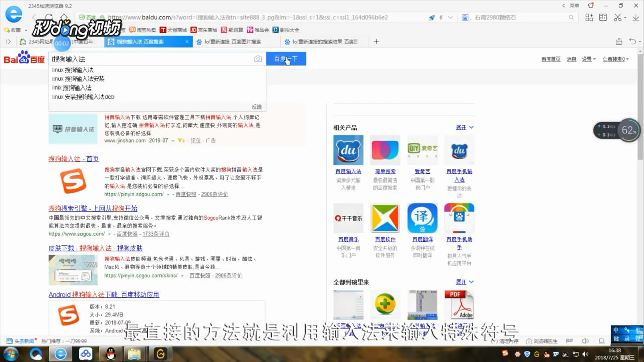644x362 pixels.
Task: Click 浏览器医生 in the status bar
Action: [542, 341]
